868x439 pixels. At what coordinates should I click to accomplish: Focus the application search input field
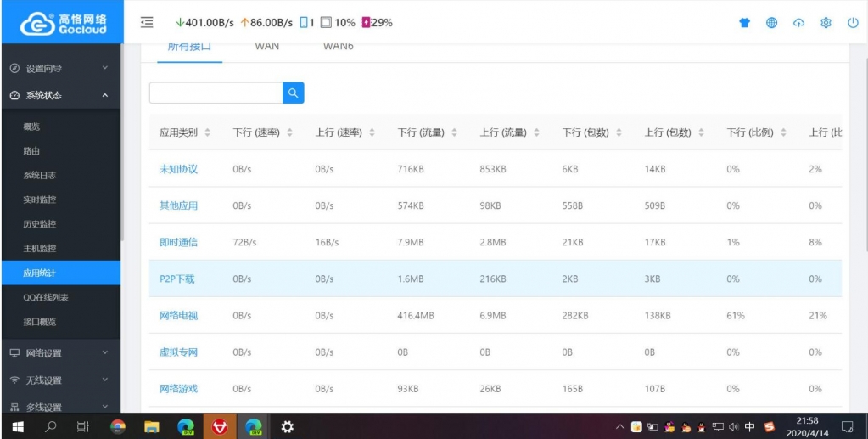[x=216, y=93]
